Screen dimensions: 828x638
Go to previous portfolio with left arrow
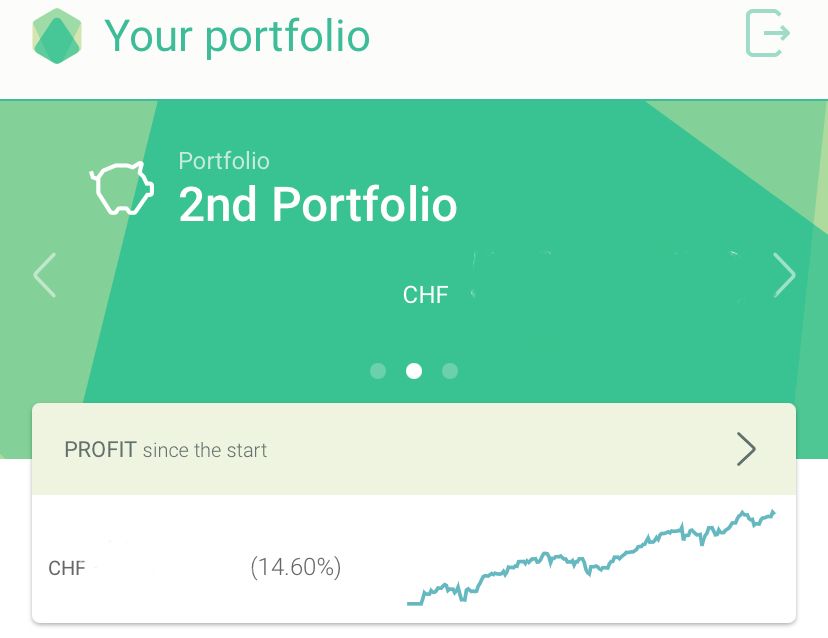[x=44, y=275]
